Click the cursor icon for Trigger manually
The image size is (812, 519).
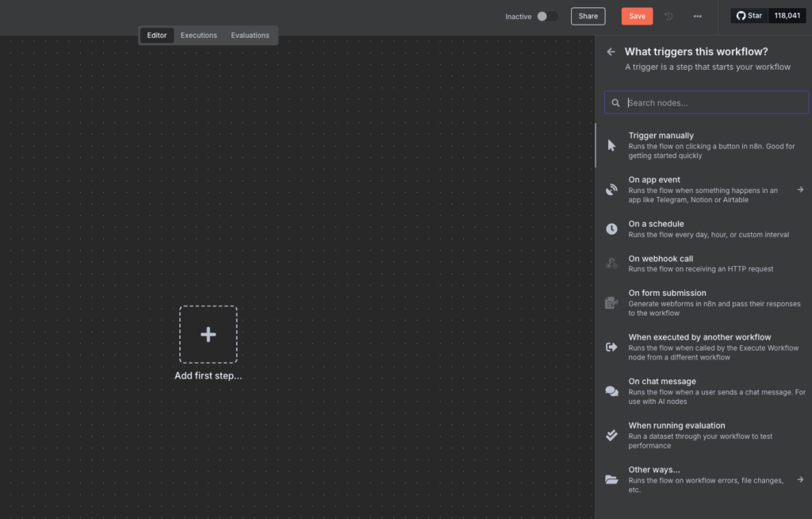point(611,145)
